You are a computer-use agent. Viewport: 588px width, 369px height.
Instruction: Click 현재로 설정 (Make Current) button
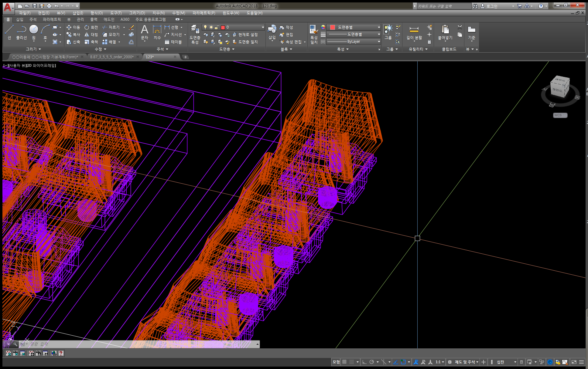coord(245,35)
